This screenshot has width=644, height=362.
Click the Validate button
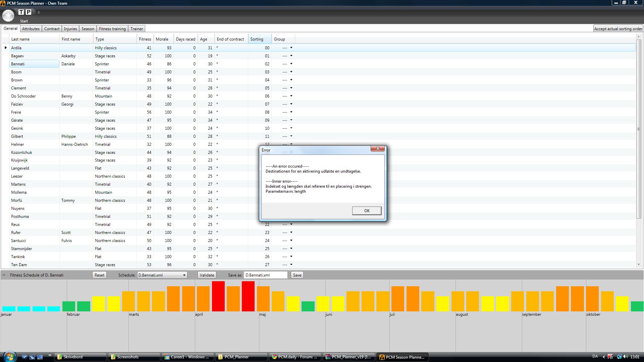(x=207, y=275)
